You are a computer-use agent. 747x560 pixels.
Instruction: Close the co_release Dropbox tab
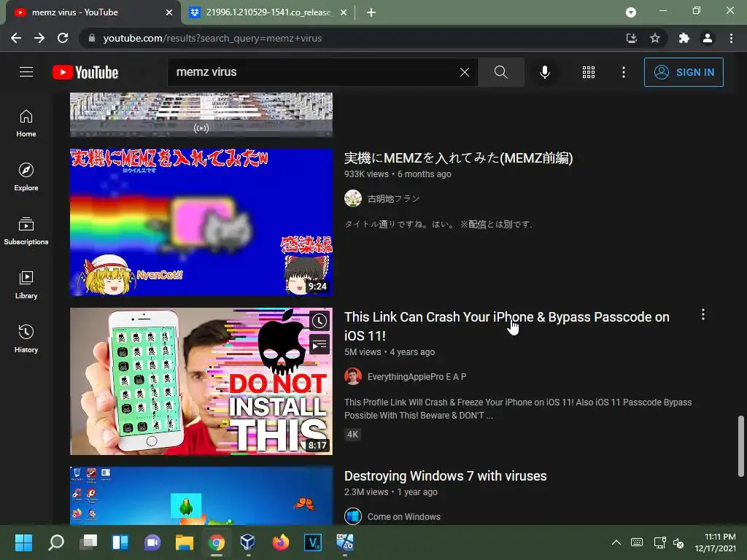tap(344, 13)
